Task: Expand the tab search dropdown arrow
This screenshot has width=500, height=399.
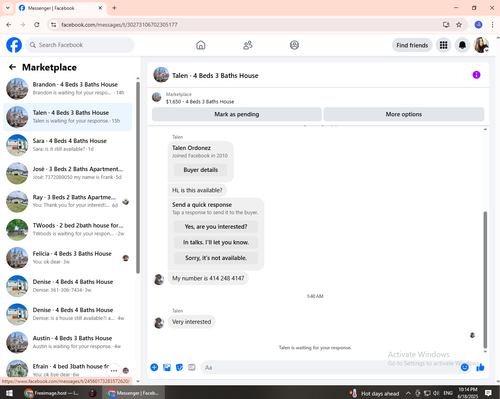Action: click(x=8, y=8)
